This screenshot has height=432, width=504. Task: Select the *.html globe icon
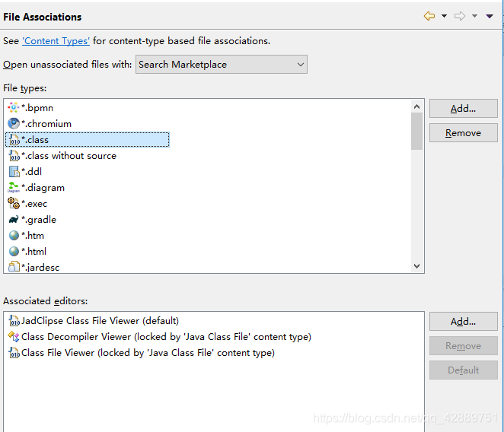point(14,252)
